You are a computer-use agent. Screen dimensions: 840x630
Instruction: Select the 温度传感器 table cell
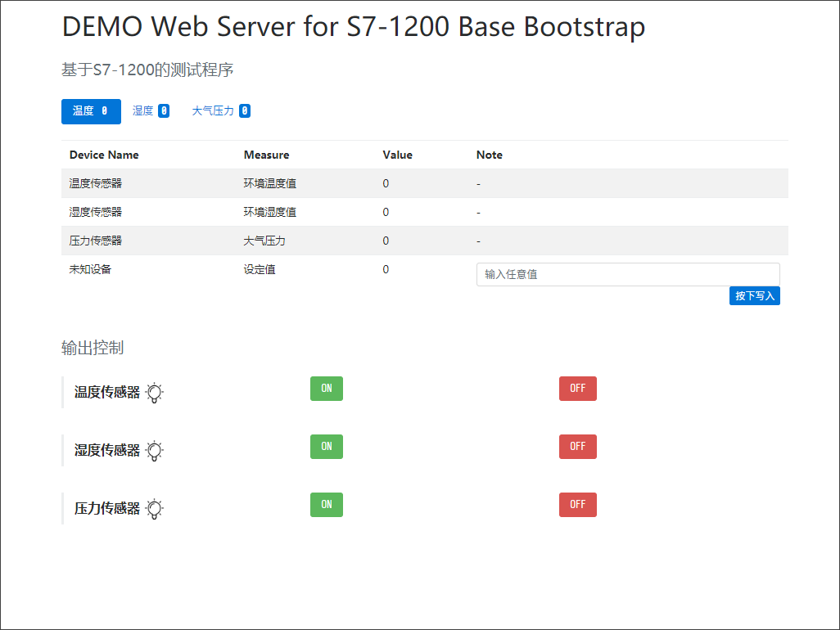(x=95, y=183)
